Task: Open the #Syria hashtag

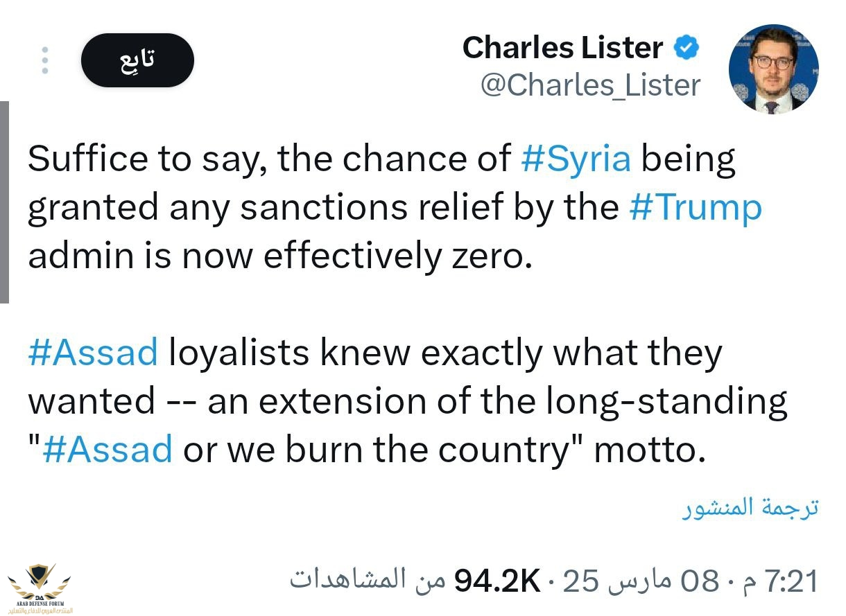Action: 576,159
